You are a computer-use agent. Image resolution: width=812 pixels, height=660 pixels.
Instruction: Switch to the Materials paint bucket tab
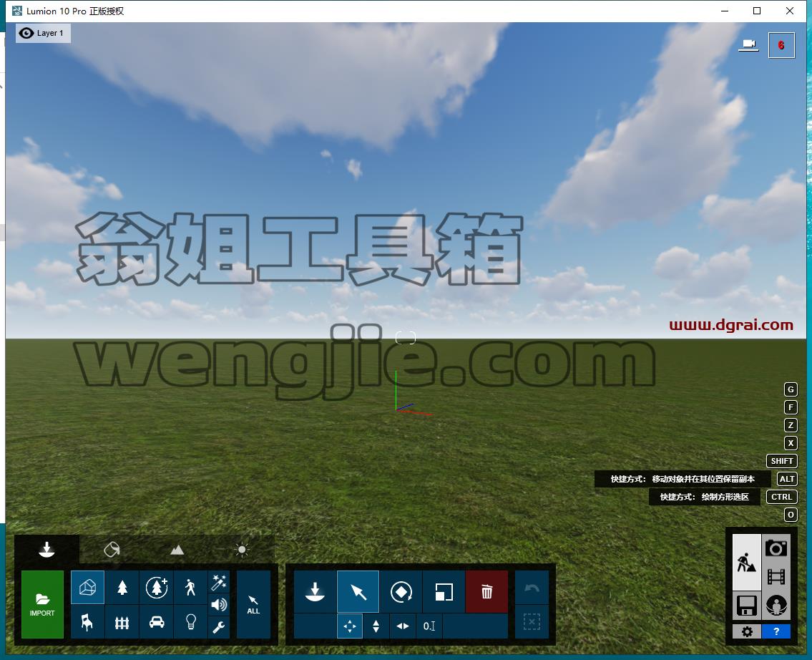(x=112, y=549)
